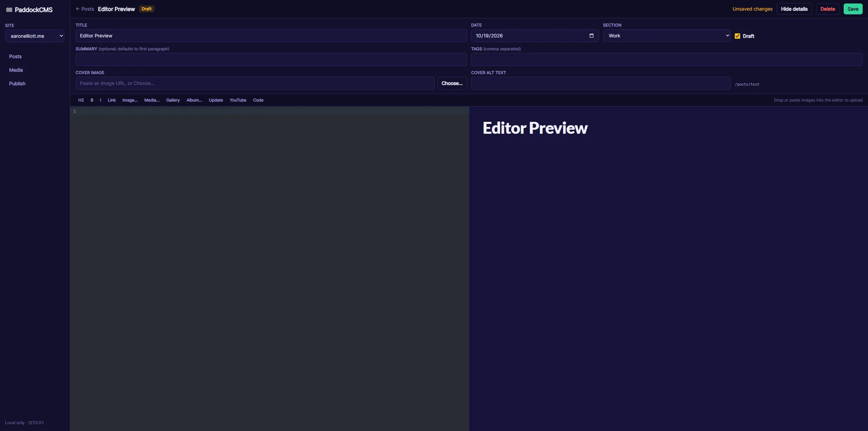Open the Site dropdown showing aaronelliott.me
The width and height of the screenshot is (868, 431).
click(x=35, y=36)
